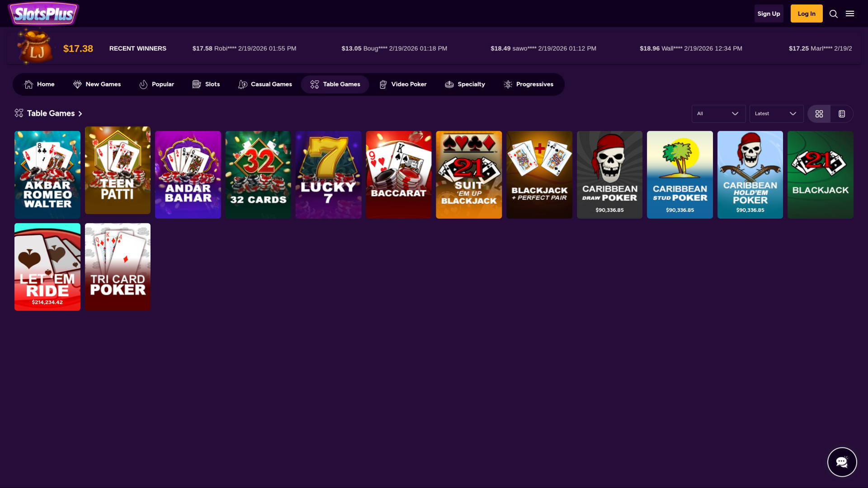Open the Latest sort dropdown
Screen dimensions: 868x488
point(776,113)
